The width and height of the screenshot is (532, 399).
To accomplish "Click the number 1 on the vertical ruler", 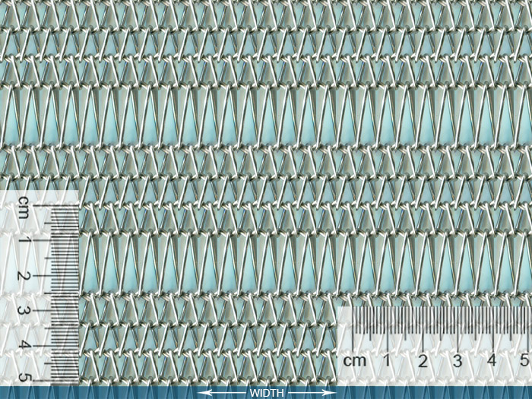I will pyautogui.click(x=24, y=240).
